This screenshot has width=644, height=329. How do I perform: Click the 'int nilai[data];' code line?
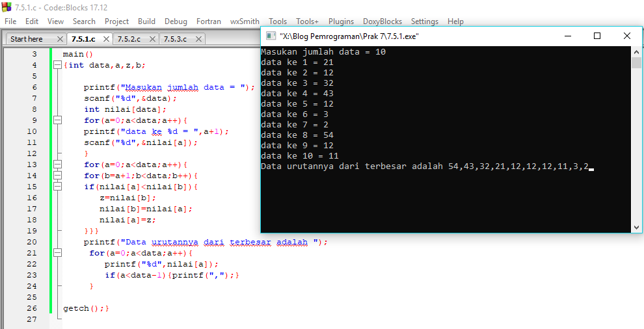(x=126, y=109)
